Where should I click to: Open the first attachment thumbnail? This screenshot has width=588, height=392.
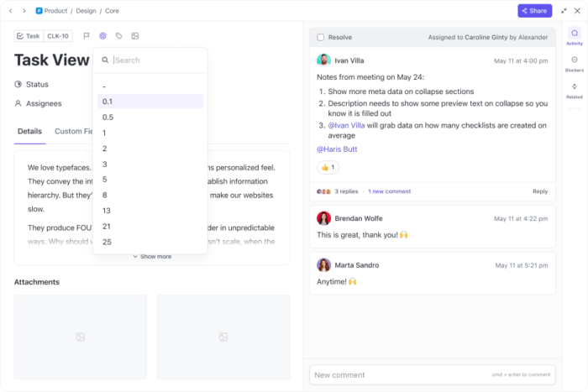coord(81,336)
